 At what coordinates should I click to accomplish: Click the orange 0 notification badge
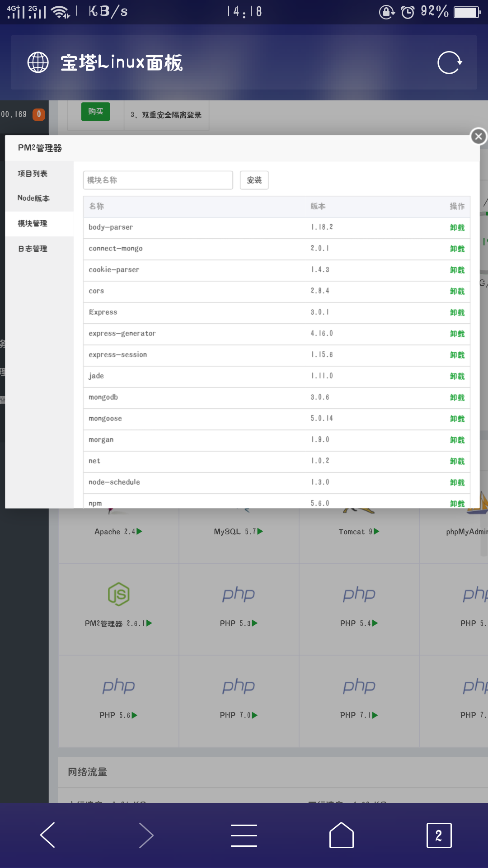tap(39, 114)
